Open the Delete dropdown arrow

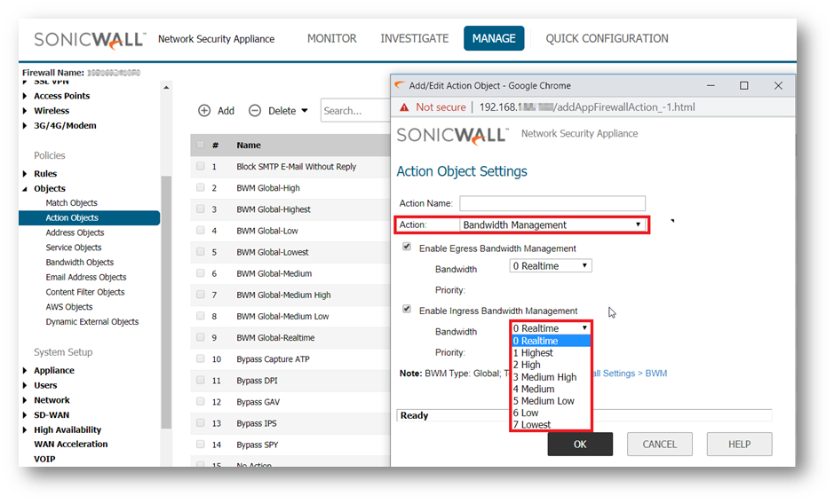pyautogui.click(x=305, y=111)
